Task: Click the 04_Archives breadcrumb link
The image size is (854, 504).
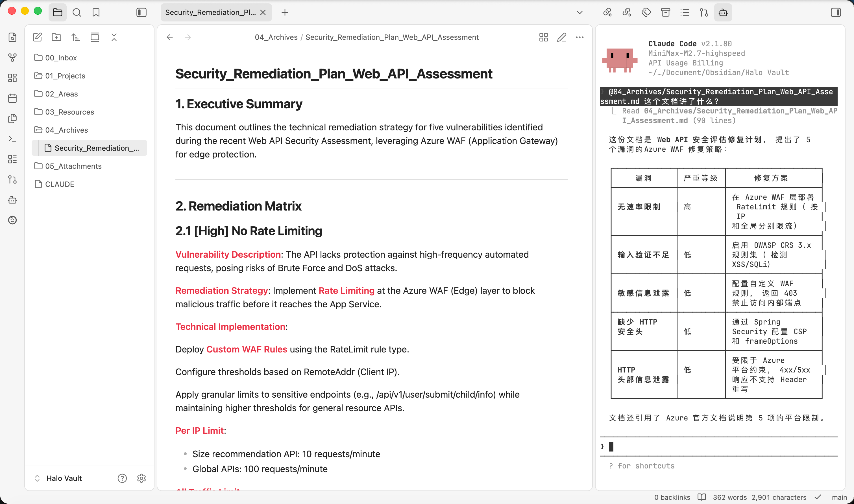Action: [277, 37]
